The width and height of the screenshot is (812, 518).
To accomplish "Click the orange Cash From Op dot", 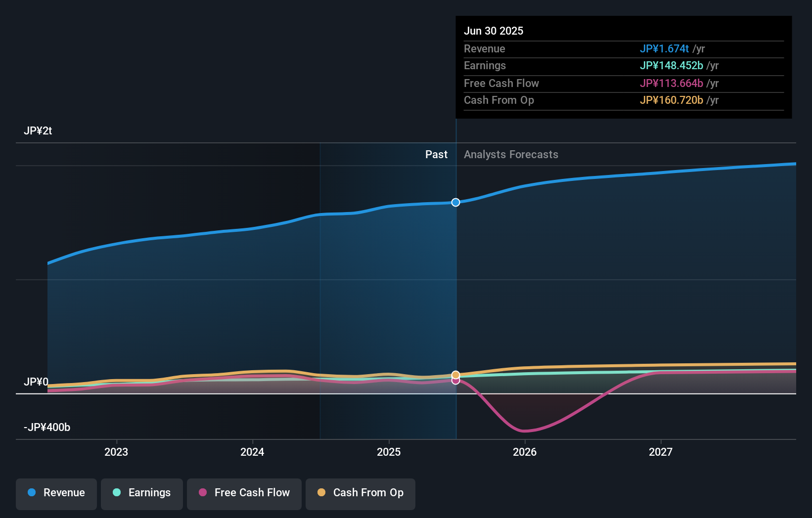I will point(321,492).
